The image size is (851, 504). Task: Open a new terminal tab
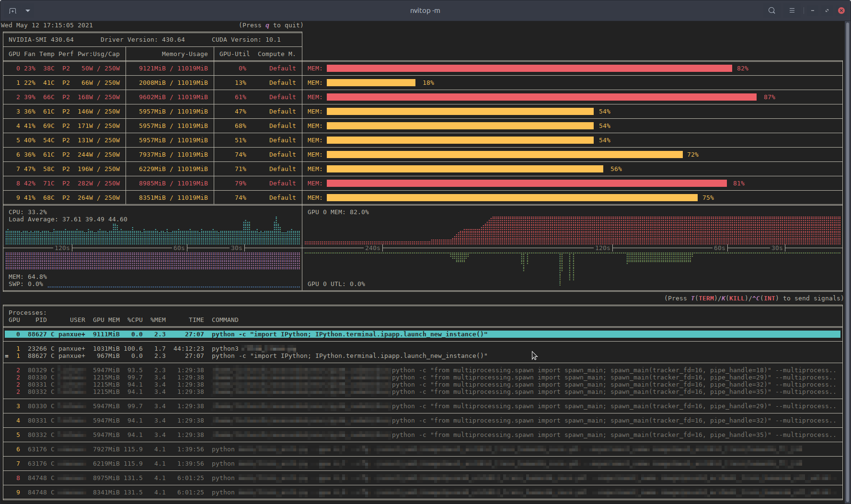(x=12, y=11)
